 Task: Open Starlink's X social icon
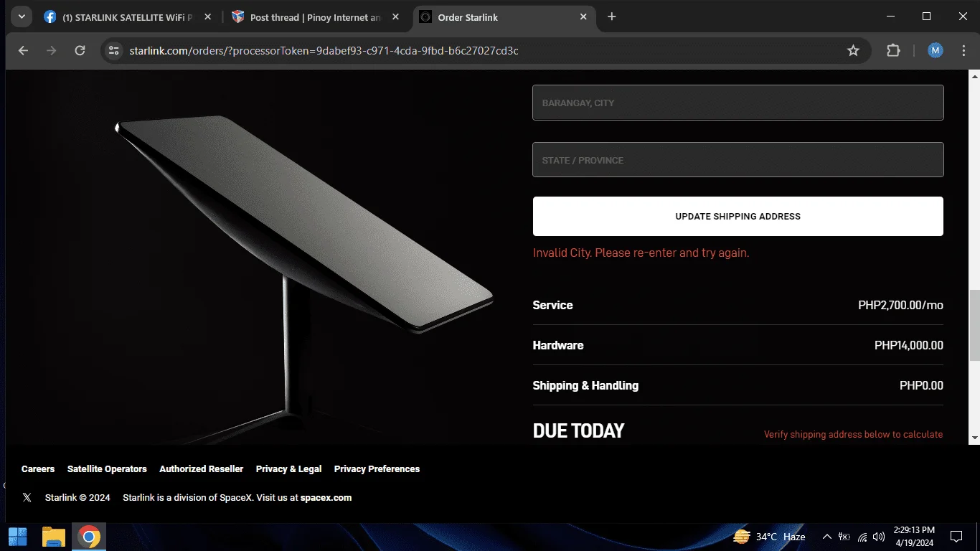click(27, 497)
